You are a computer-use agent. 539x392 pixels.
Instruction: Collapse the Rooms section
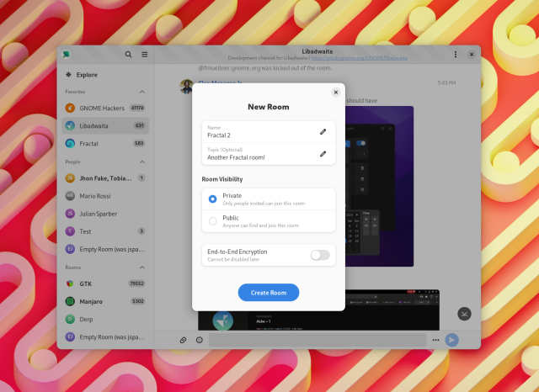click(142, 267)
